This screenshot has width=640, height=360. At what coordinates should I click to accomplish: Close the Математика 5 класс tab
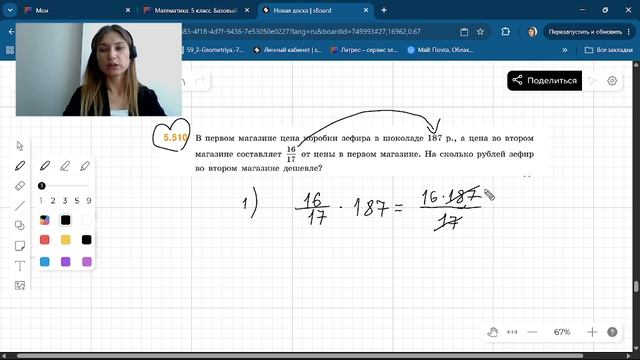pos(247,10)
